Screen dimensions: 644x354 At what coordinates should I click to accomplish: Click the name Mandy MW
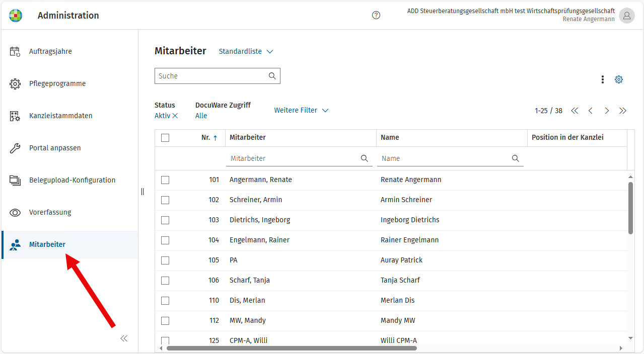click(398, 320)
